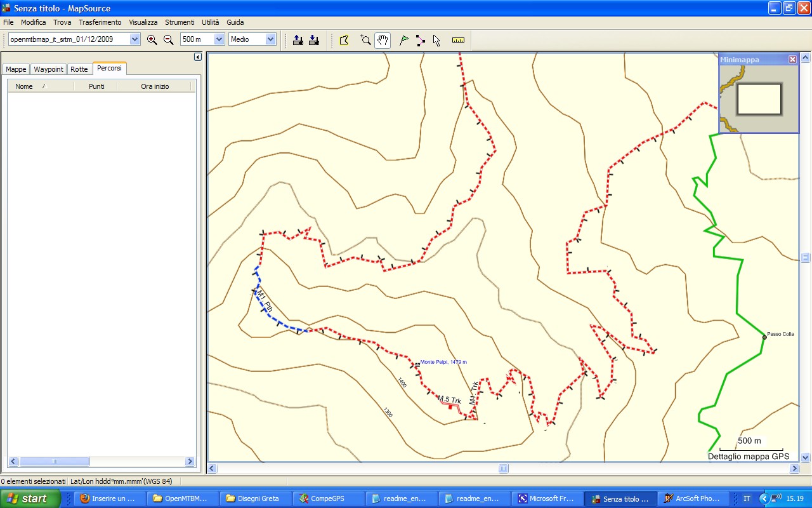The height and width of the screenshot is (508, 812).
Task: Click the zoom in magnifier icon
Action: point(152,39)
